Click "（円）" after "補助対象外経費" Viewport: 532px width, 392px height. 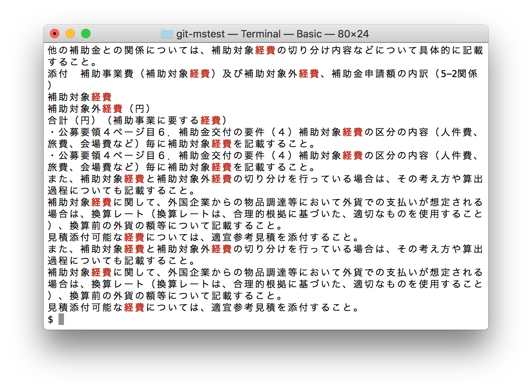point(140,109)
